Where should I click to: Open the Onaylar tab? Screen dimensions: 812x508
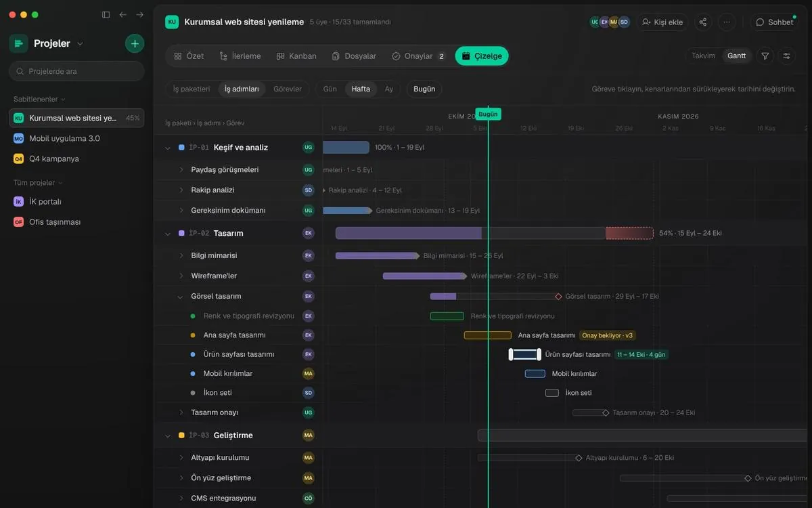click(x=418, y=56)
